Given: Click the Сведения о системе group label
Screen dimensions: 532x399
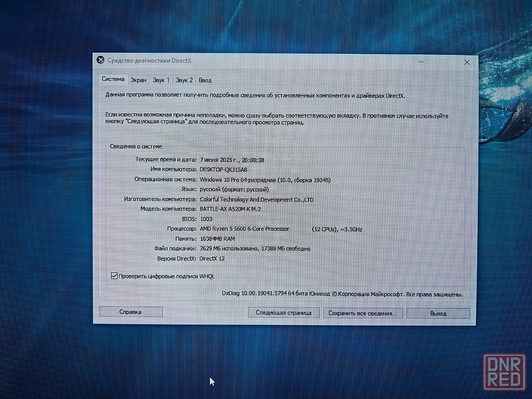Looking at the screenshot, I should point(136,147).
